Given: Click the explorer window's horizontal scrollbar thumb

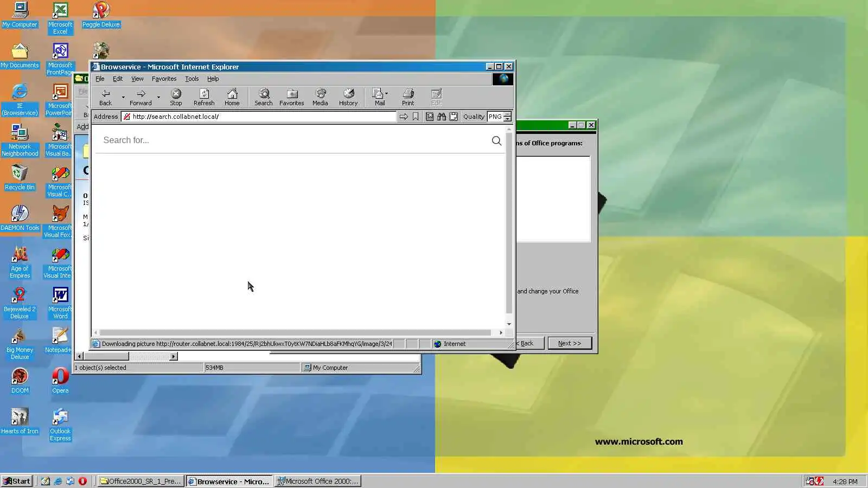Looking at the screenshot, I should coord(106,356).
